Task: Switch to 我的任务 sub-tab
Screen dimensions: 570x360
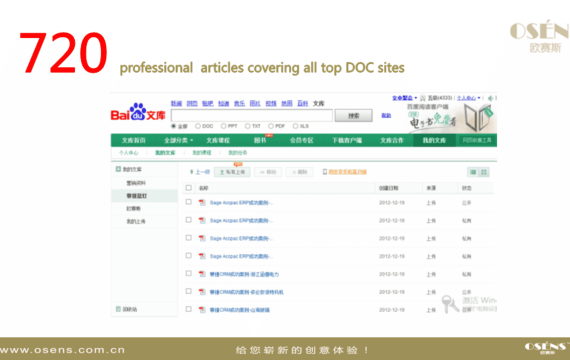Action: (238, 153)
